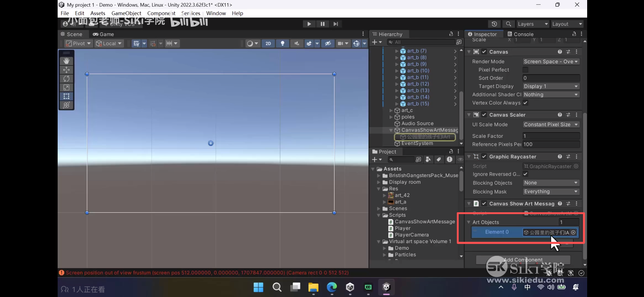644x297 pixels.
Task: Select the Rect tool
Action: click(x=66, y=96)
